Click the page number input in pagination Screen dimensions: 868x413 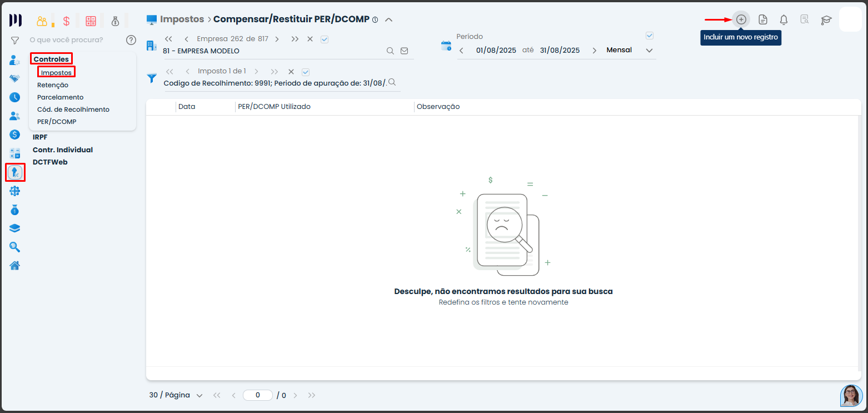click(x=258, y=395)
